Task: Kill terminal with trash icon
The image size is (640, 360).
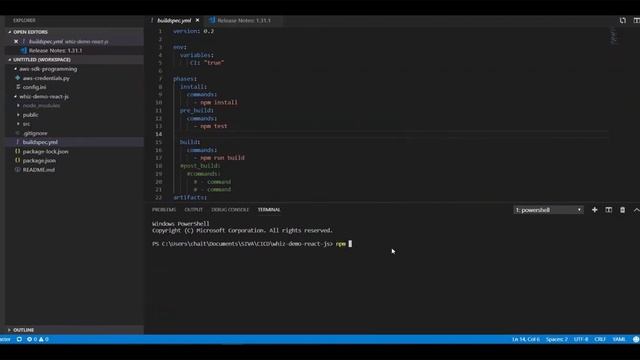Action: point(622,210)
